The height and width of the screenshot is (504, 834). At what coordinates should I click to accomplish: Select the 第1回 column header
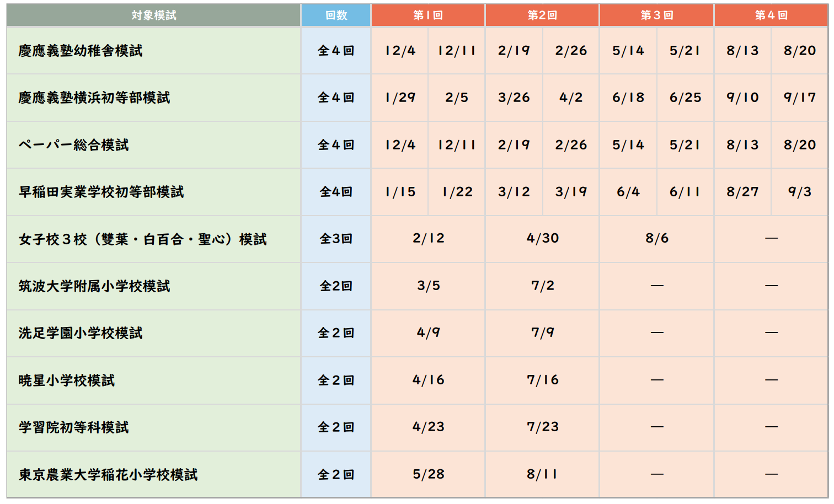click(x=428, y=15)
